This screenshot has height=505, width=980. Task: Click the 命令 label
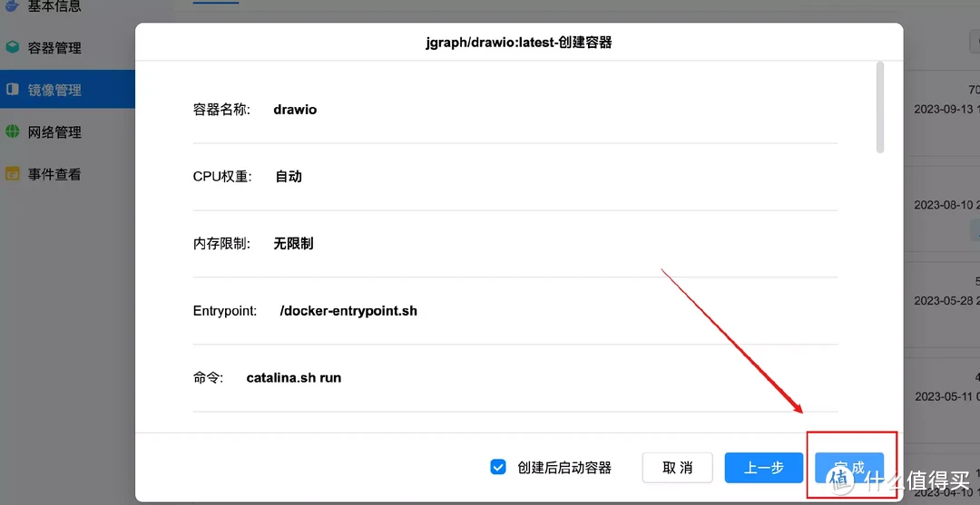(208, 378)
